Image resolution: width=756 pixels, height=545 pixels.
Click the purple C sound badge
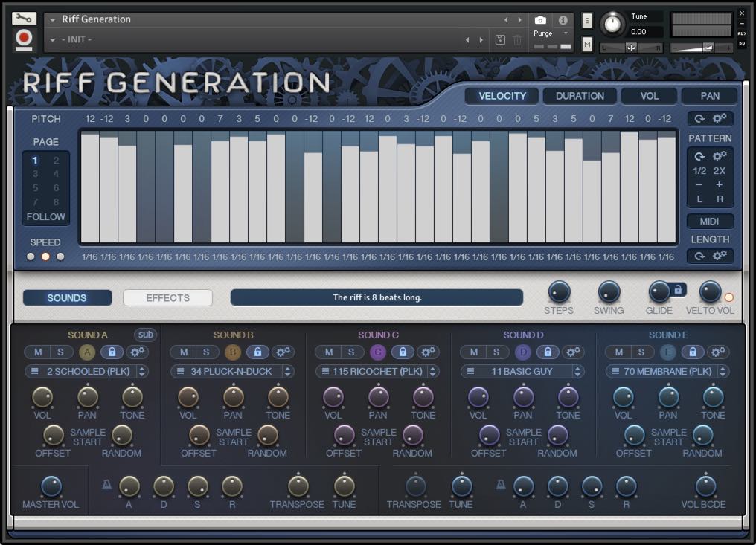click(x=378, y=352)
